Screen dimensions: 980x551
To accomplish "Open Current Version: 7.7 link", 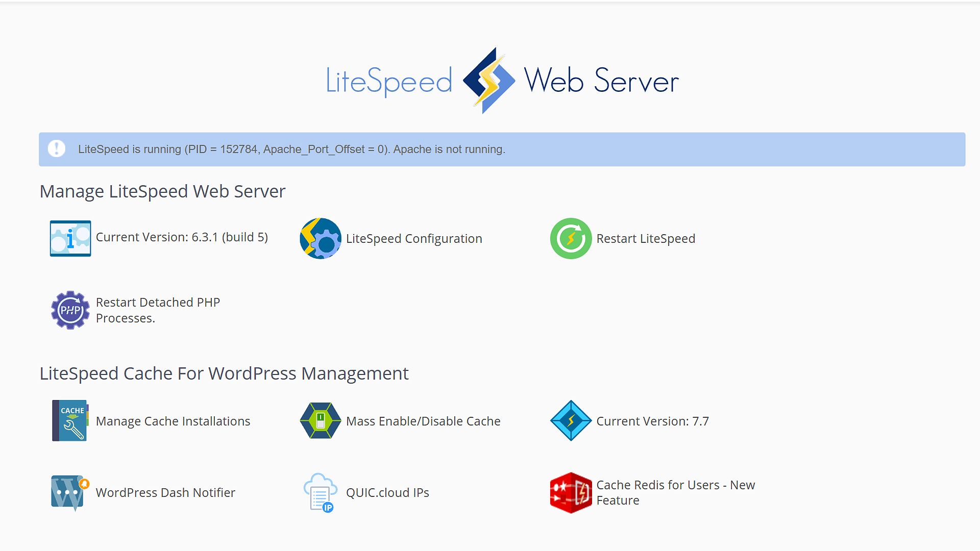I will (x=652, y=421).
